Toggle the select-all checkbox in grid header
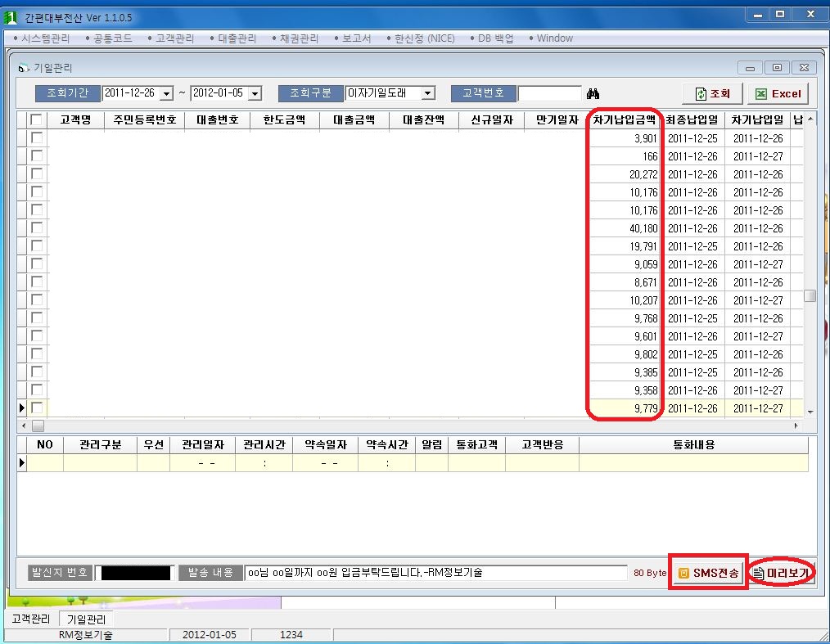The image size is (830, 644). [36, 120]
